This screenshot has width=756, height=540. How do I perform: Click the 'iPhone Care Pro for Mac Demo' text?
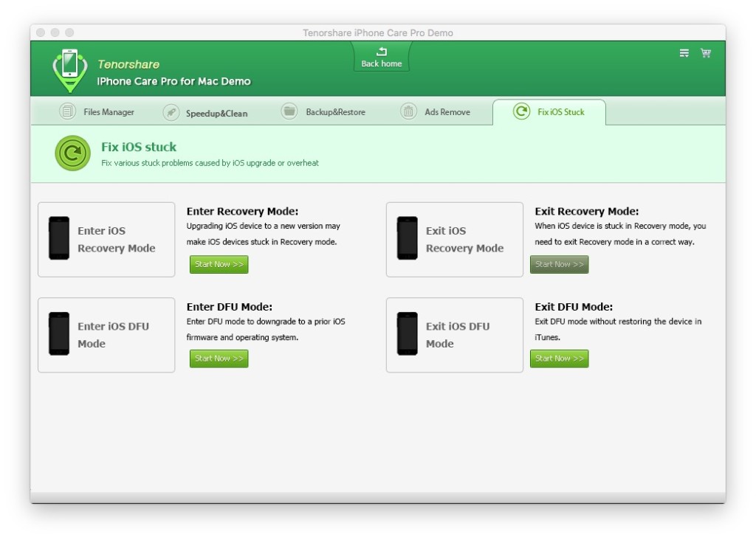[173, 81]
